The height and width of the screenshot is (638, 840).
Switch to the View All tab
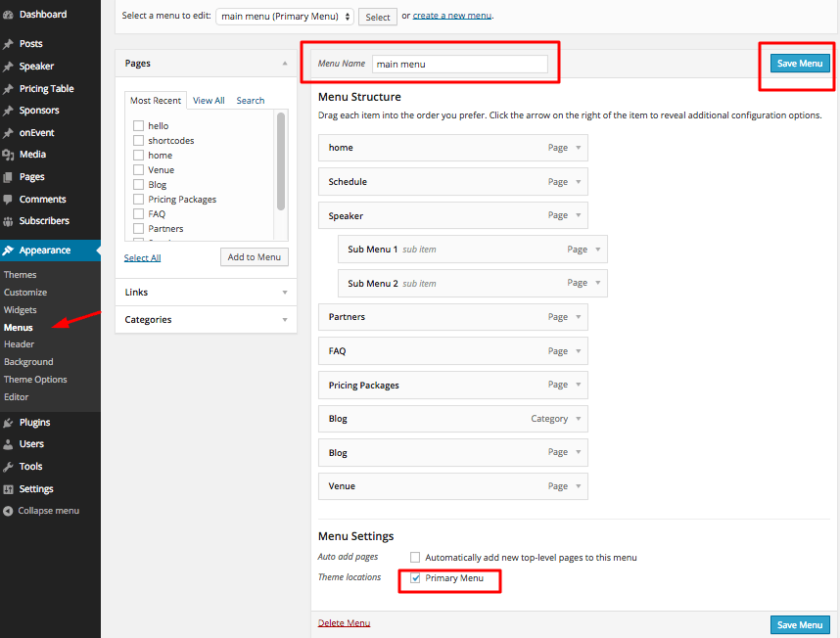[209, 101]
